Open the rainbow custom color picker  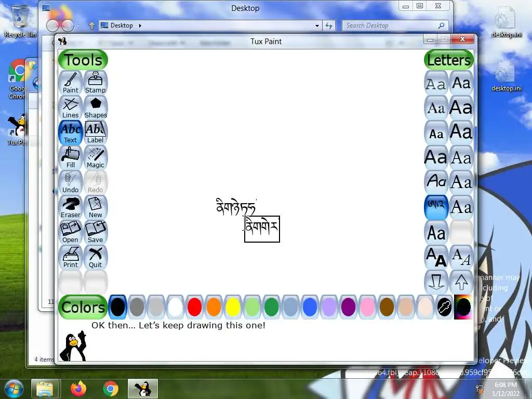click(x=463, y=307)
